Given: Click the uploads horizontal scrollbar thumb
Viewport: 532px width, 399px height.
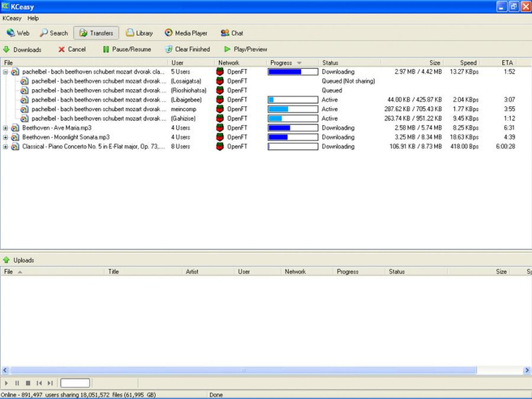Looking at the screenshot, I should click(243, 370).
